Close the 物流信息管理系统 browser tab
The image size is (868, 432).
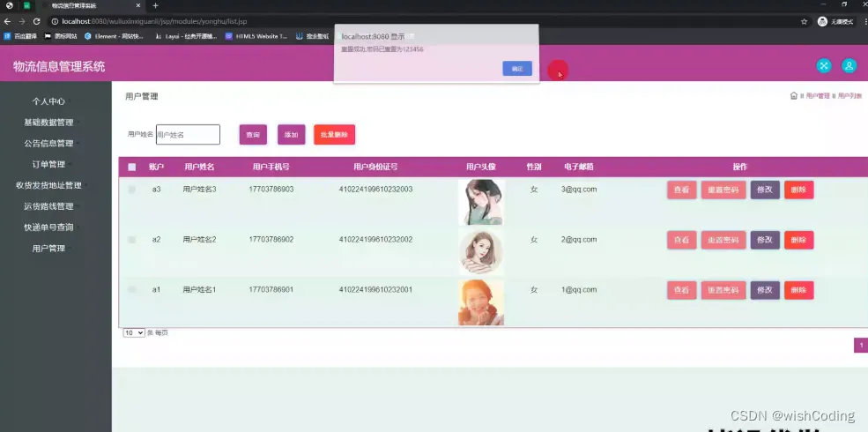click(138, 5)
